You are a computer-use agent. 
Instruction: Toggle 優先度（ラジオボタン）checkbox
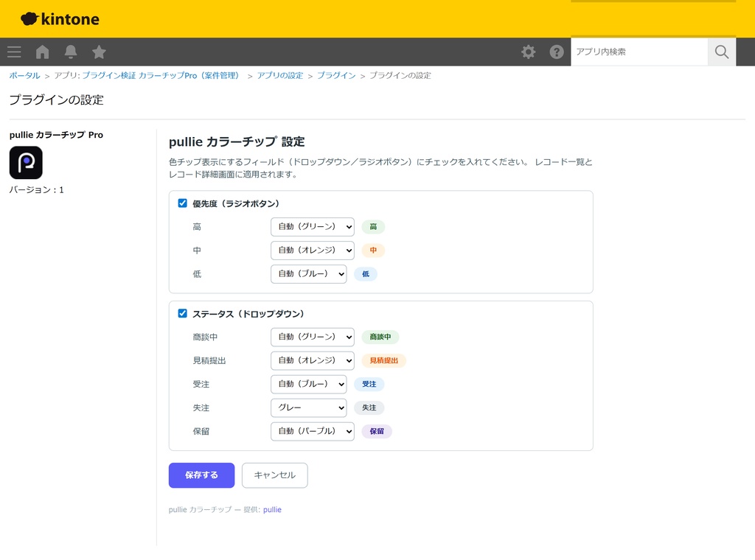coord(183,203)
